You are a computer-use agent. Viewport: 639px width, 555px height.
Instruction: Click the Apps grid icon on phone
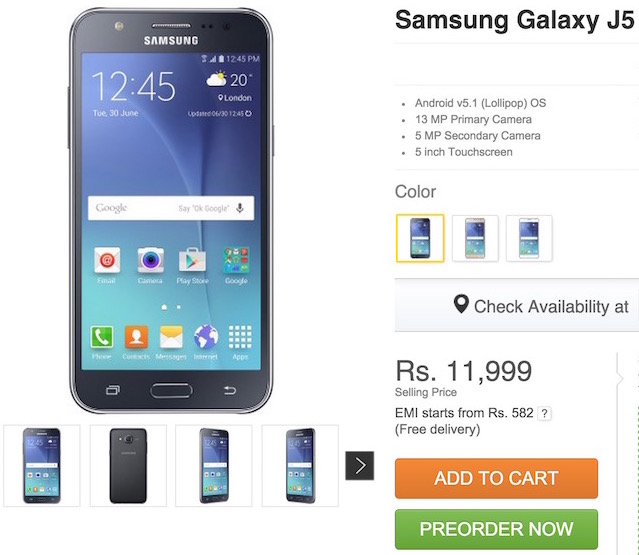coord(240,337)
